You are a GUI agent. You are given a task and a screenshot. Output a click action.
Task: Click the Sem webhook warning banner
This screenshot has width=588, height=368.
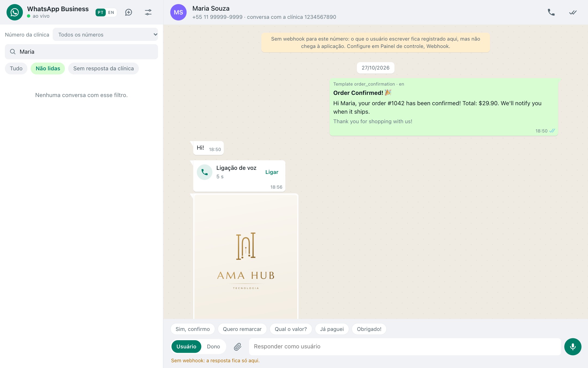click(x=375, y=43)
